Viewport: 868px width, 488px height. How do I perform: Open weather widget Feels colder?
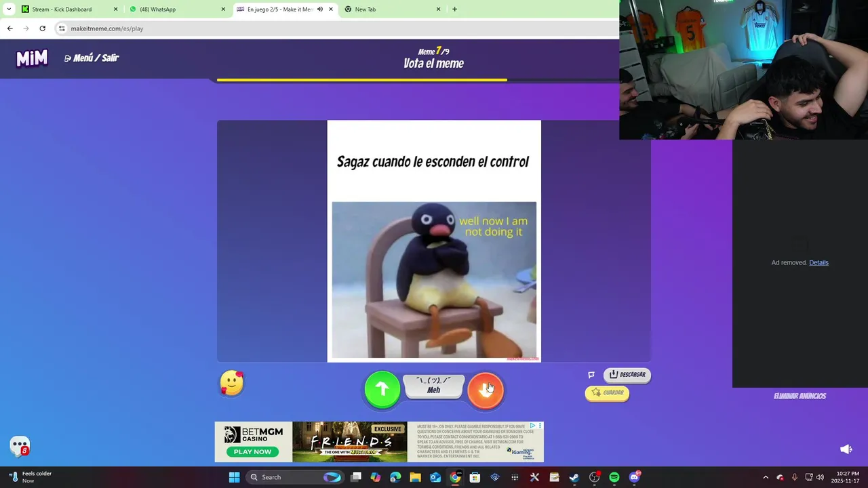pyautogui.click(x=30, y=477)
